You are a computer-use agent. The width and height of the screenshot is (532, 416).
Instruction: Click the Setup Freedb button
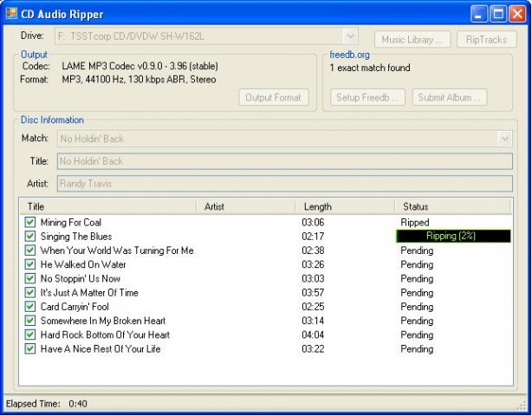click(367, 97)
